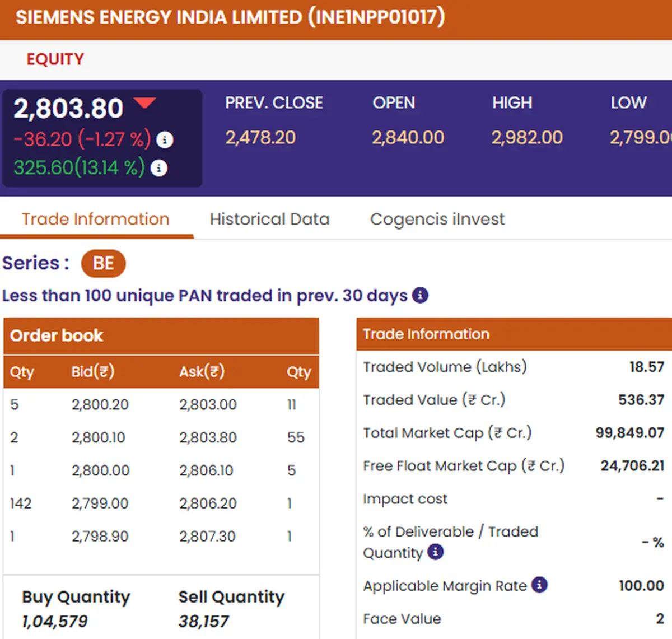Image resolution: width=672 pixels, height=639 pixels.
Task: Click the Siemens Energy India Limited title
Action: pyautogui.click(x=230, y=17)
